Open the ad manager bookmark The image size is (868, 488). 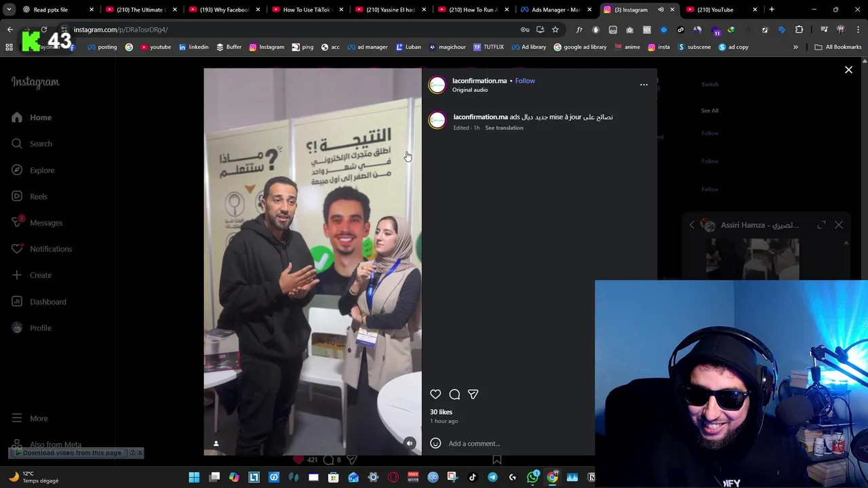[x=367, y=47]
